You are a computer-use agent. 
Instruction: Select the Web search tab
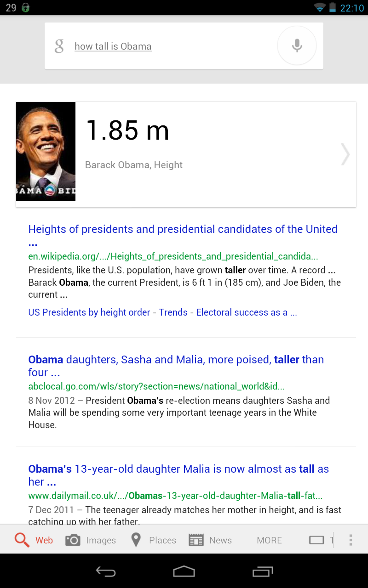pyautogui.click(x=34, y=540)
